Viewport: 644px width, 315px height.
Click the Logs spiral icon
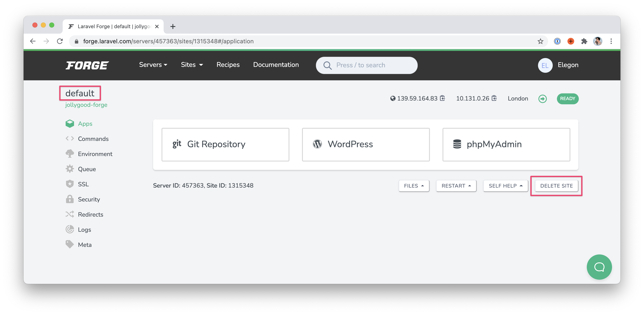pyautogui.click(x=70, y=229)
